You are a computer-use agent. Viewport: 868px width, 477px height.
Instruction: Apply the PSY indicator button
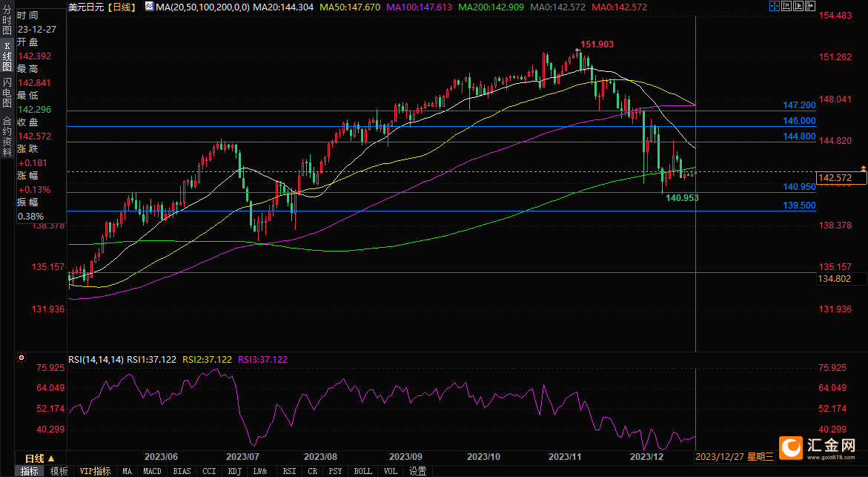point(335,472)
